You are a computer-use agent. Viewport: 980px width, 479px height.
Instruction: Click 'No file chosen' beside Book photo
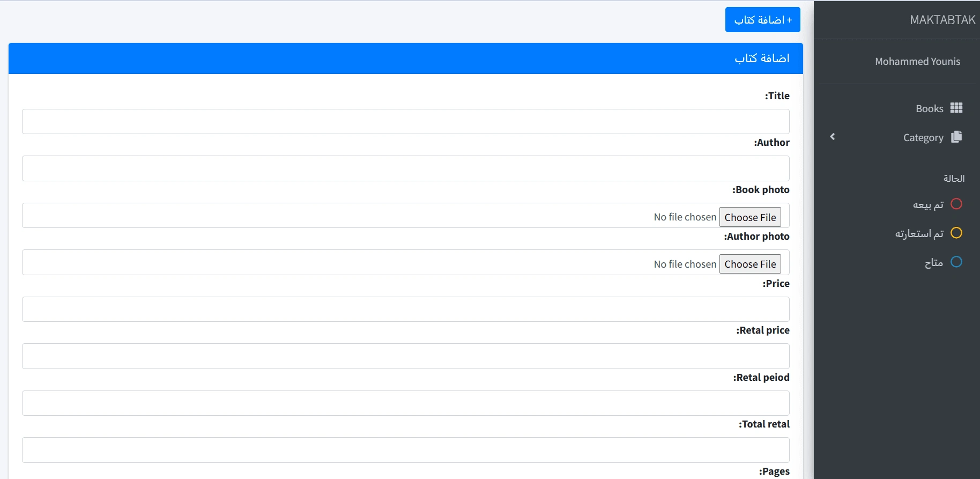(685, 217)
